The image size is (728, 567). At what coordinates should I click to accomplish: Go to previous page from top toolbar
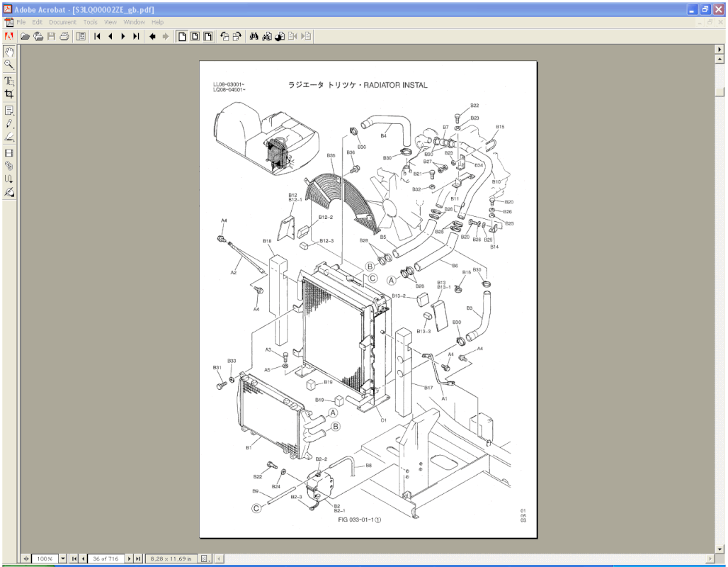[110, 36]
